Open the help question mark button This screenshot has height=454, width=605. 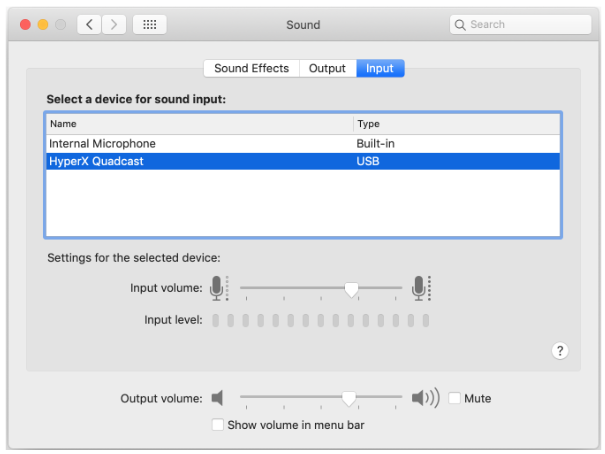tap(560, 350)
